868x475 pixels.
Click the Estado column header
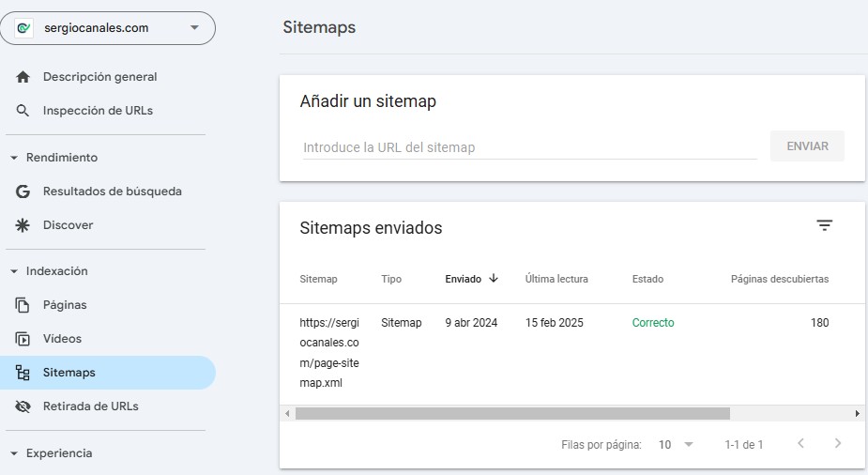click(647, 279)
